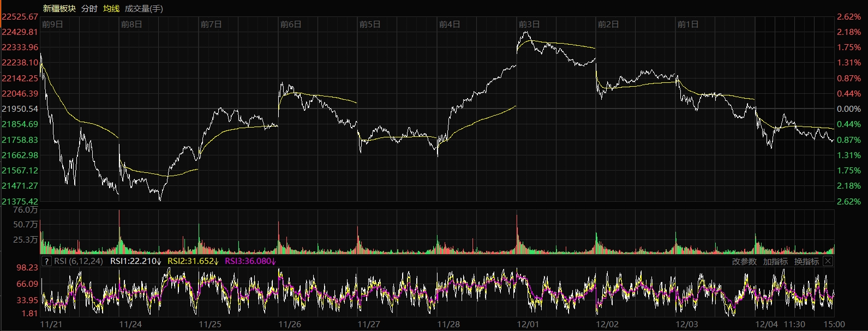Open 换指标 to switch the indicator
The width and height of the screenshot is (868, 331).
point(806,262)
